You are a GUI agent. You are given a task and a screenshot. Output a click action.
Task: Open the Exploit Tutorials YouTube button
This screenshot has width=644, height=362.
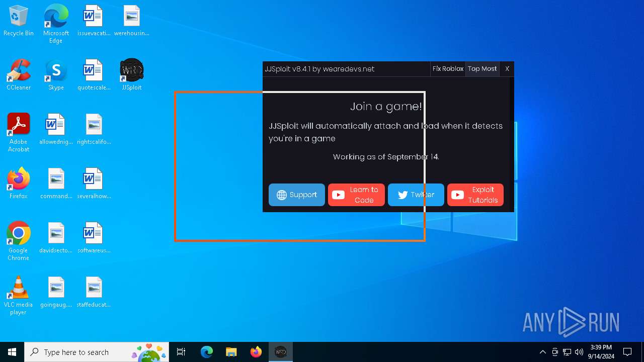pyautogui.click(x=475, y=195)
